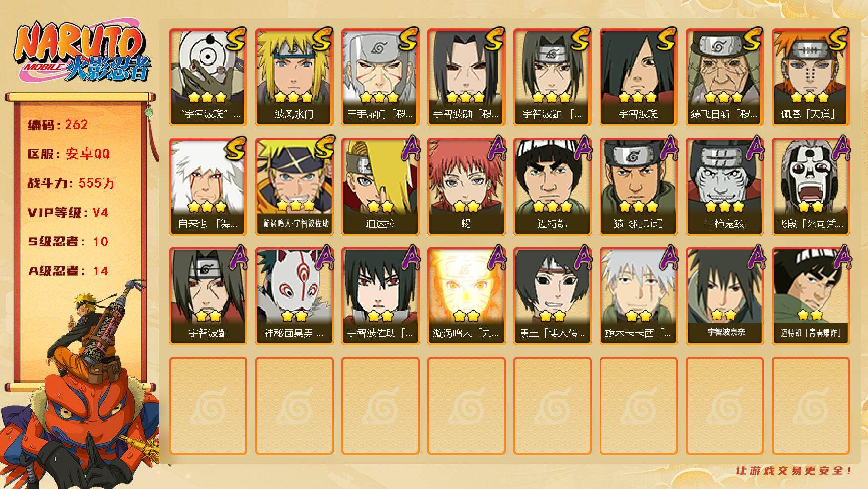Click the glowing 漩涡鸣人「九… card

(x=466, y=296)
